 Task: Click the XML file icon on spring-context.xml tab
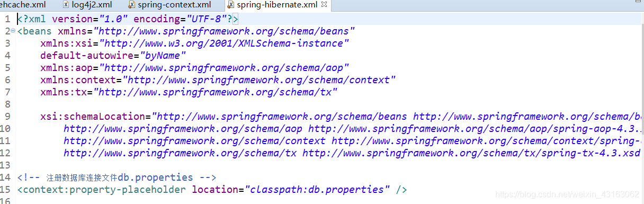[x=132, y=5]
